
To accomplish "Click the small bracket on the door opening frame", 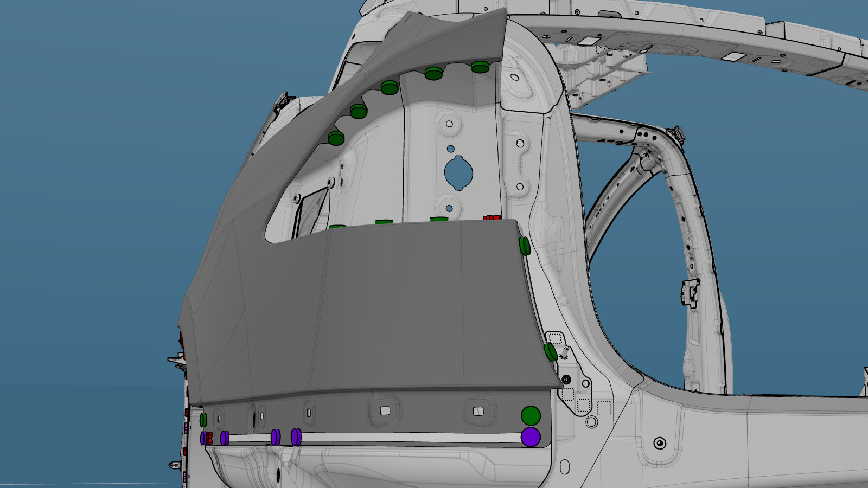I will 691,293.
